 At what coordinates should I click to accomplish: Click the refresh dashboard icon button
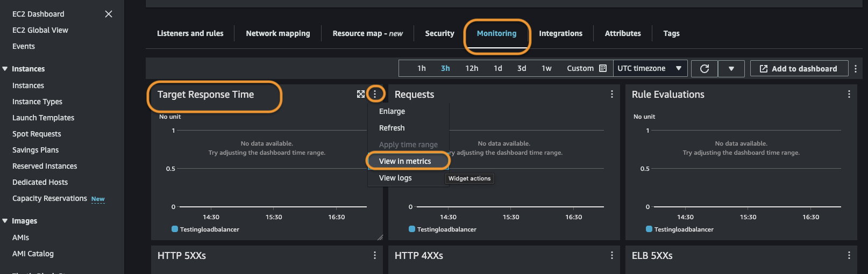click(x=705, y=68)
